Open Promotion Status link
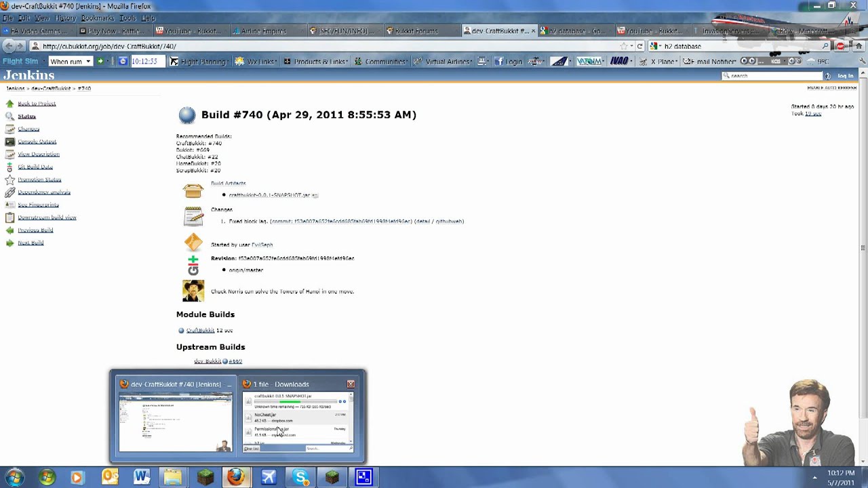 [39, 180]
